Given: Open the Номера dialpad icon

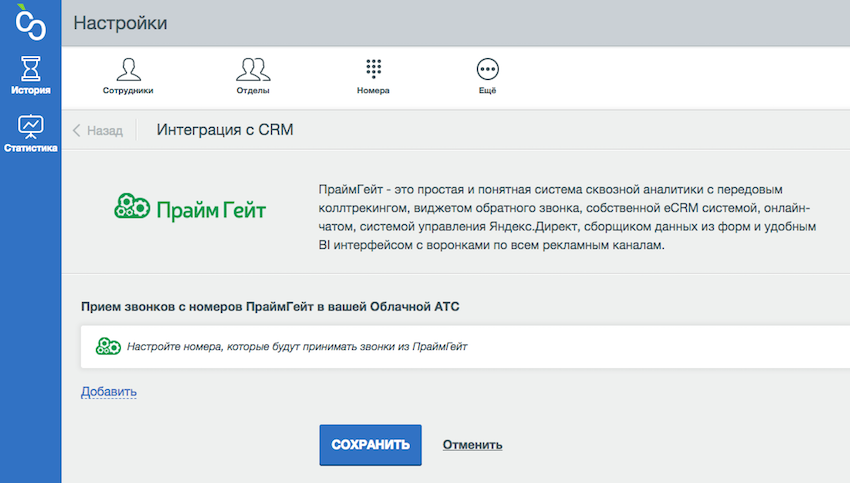Looking at the screenshot, I should point(374,69).
